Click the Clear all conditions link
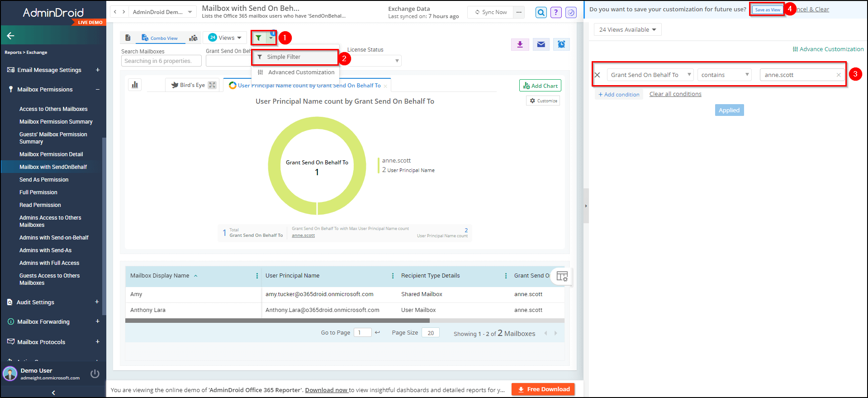 [675, 94]
